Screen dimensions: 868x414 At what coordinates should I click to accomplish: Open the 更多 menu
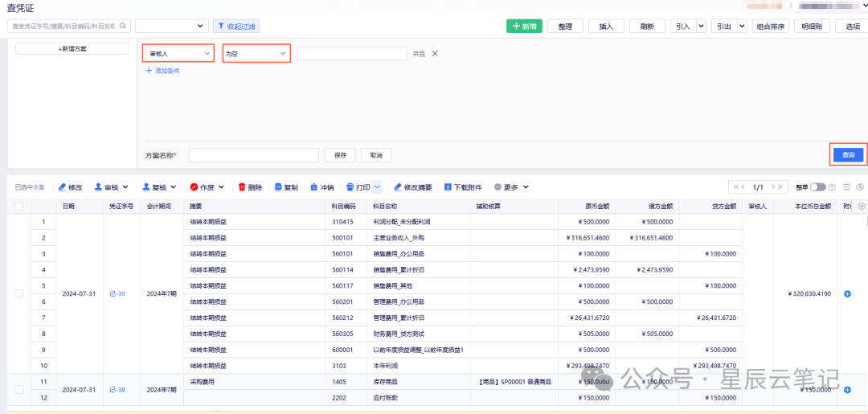pyautogui.click(x=511, y=187)
